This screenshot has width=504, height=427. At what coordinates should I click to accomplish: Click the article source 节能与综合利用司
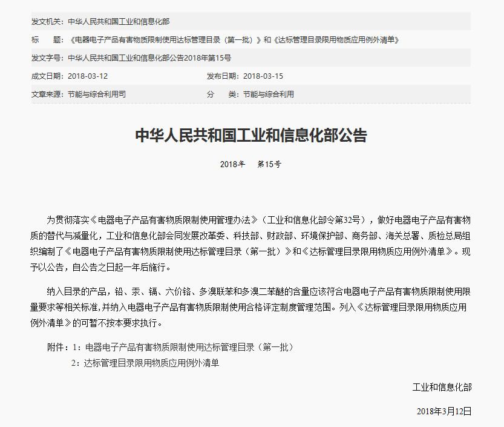tap(97, 94)
